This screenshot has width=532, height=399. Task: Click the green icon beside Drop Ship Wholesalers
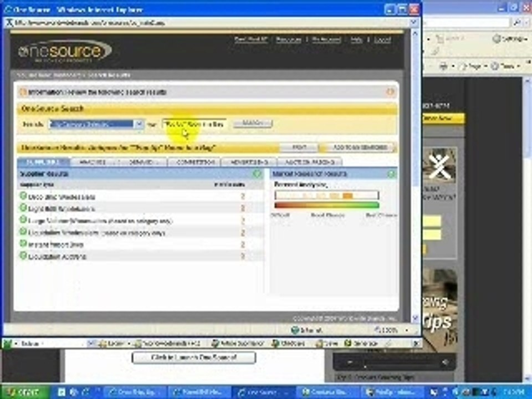tap(23, 196)
